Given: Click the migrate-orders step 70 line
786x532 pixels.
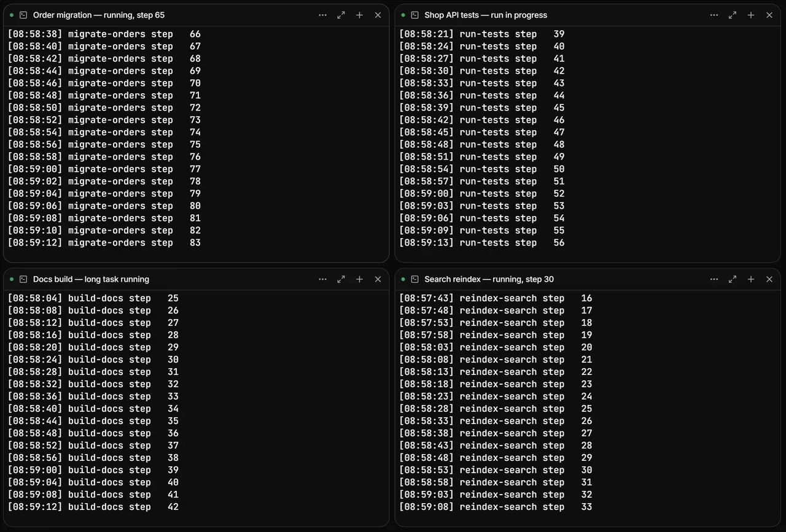Looking at the screenshot, I should click(x=104, y=83).
